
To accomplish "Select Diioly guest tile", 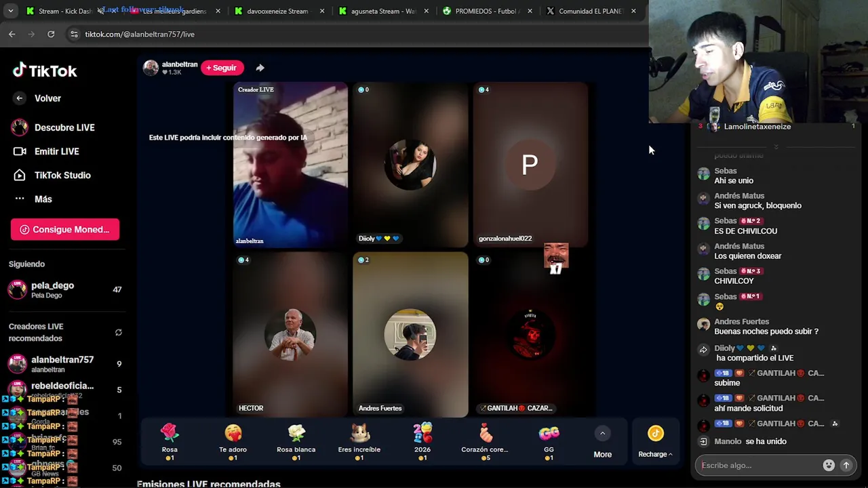I will coord(410,165).
